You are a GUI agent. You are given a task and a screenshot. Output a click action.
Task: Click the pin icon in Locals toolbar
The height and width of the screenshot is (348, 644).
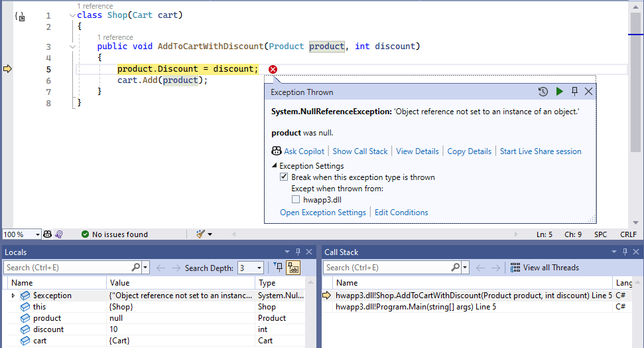pyautogui.click(x=279, y=268)
